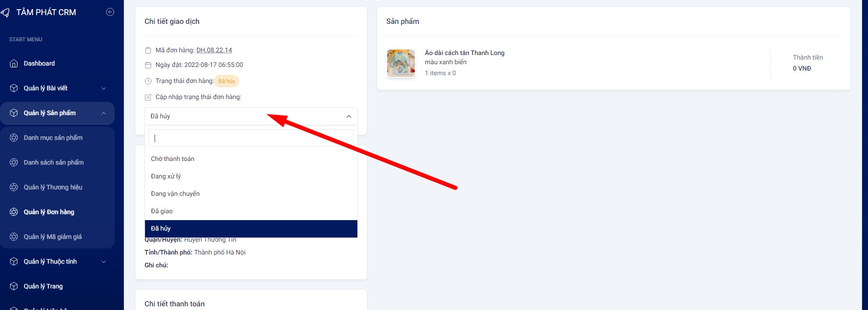Viewport: 868px width, 310px height.
Task: Click the TÂM PHÁT CRM rocket logo icon
Action: tap(5, 13)
